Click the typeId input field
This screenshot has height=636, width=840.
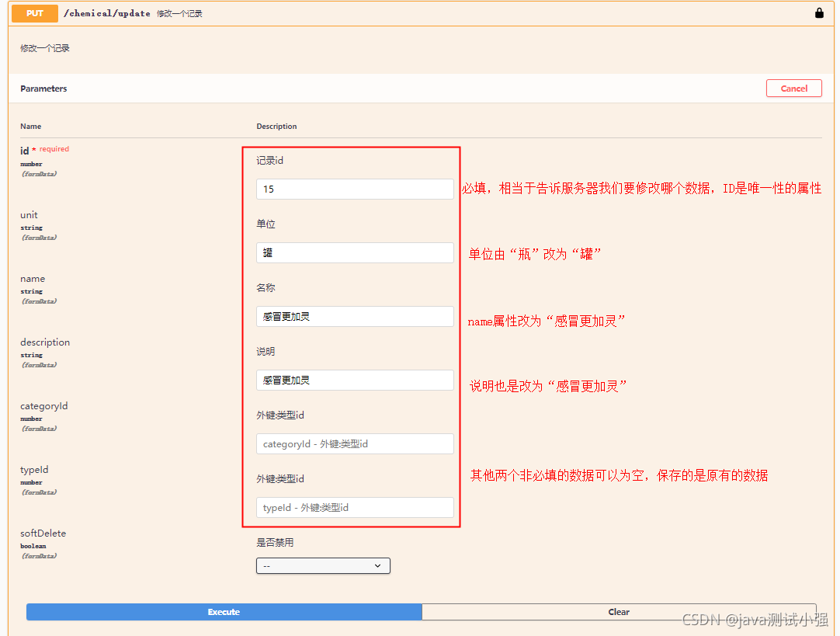pyautogui.click(x=355, y=507)
